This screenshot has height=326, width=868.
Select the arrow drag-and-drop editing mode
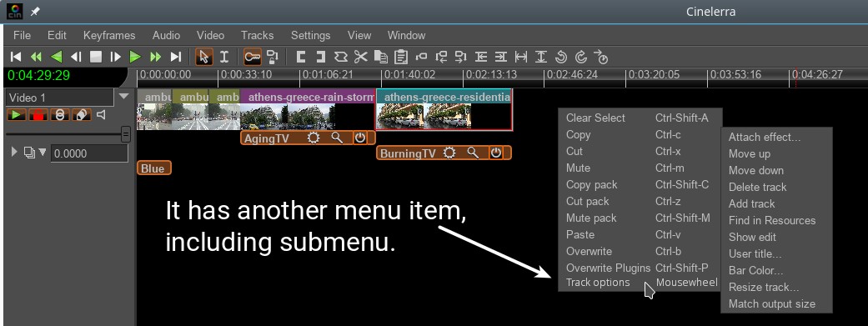204,57
